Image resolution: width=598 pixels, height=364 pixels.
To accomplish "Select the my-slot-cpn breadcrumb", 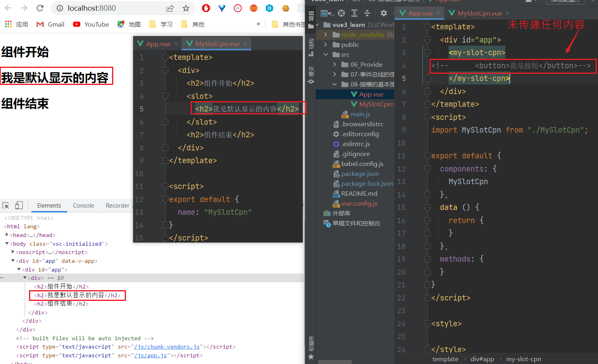I will pos(523,359).
